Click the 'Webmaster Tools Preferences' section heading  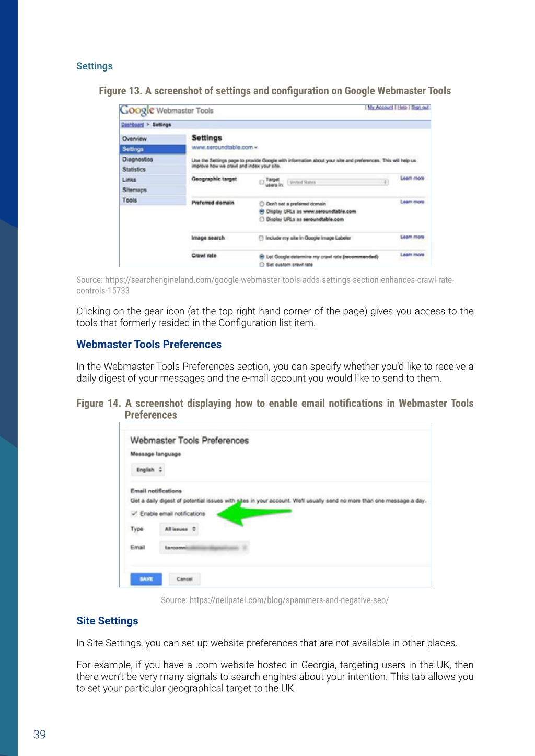[x=149, y=345]
